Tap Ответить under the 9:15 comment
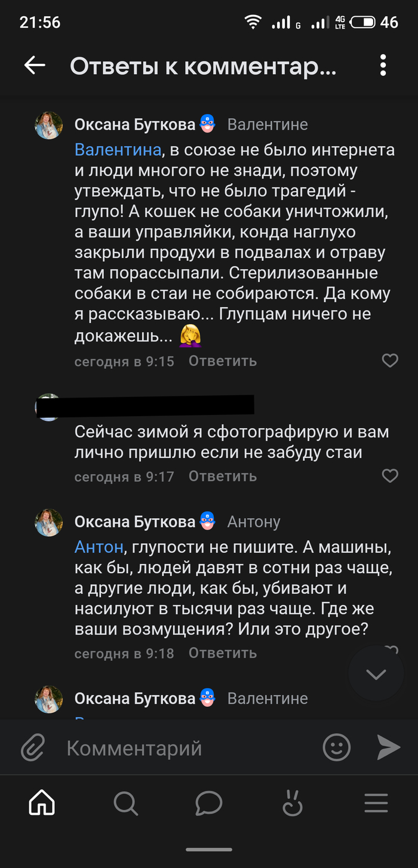 pyautogui.click(x=223, y=361)
